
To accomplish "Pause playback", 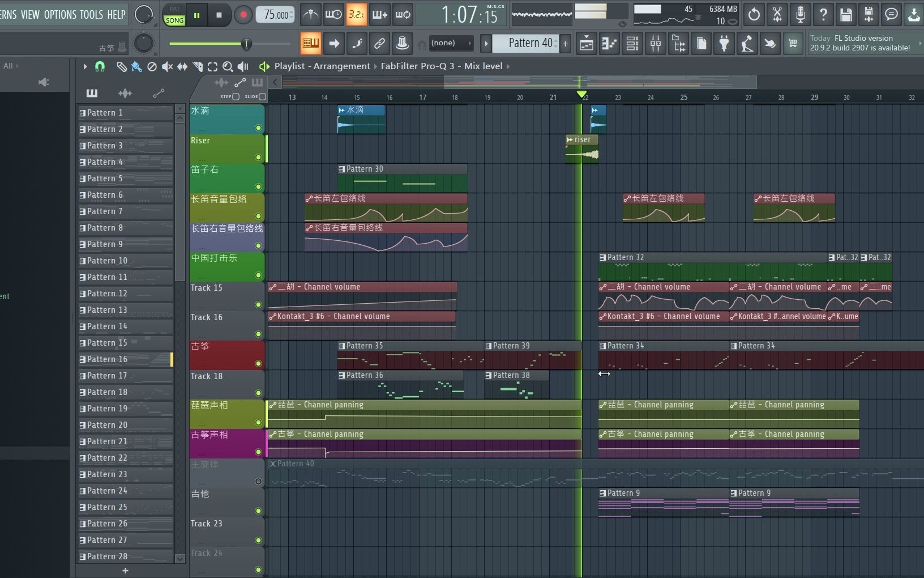I will pos(196,15).
